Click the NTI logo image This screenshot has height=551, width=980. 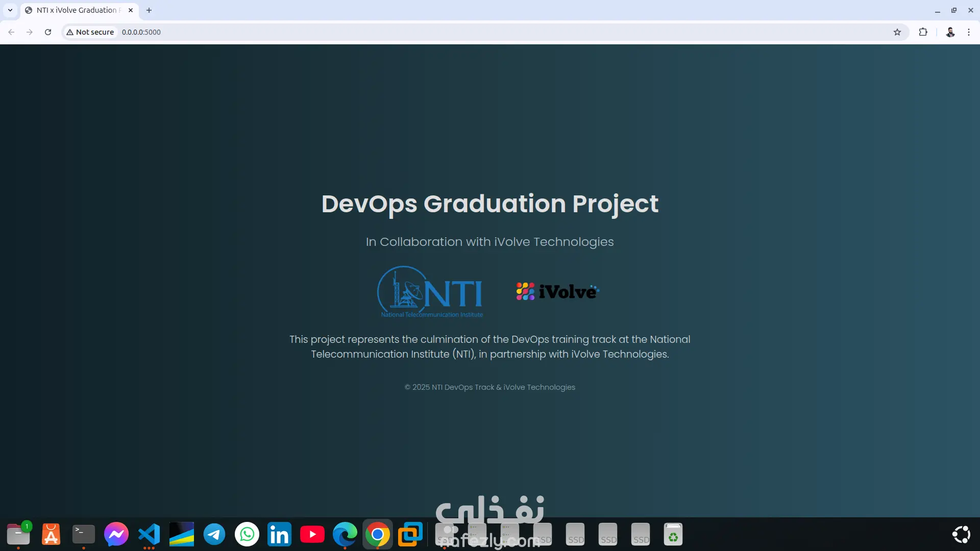pyautogui.click(x=430, y=292)
